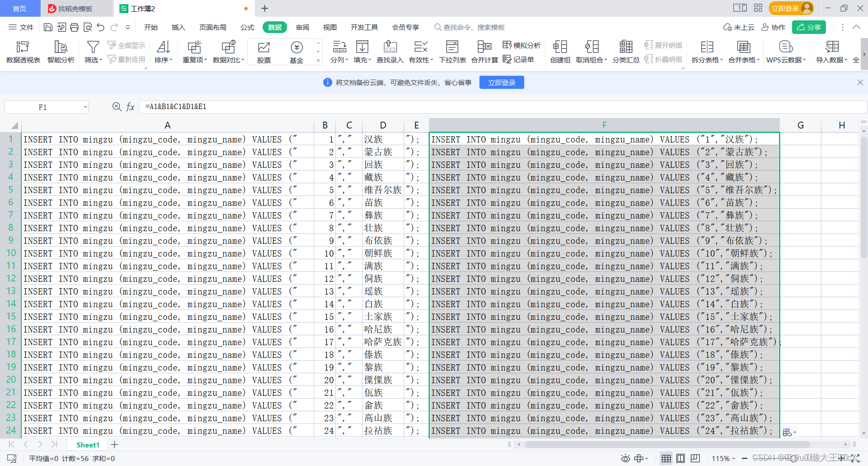Click Duplicates (重复项) icon
868x466 pixels.
tap(194, 47)
